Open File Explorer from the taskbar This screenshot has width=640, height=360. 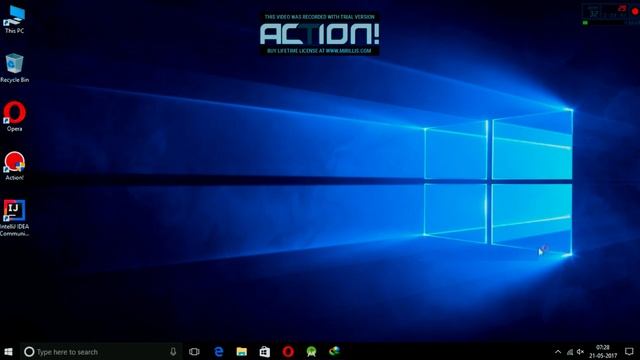pyautogui.click(x=242, y=352)
